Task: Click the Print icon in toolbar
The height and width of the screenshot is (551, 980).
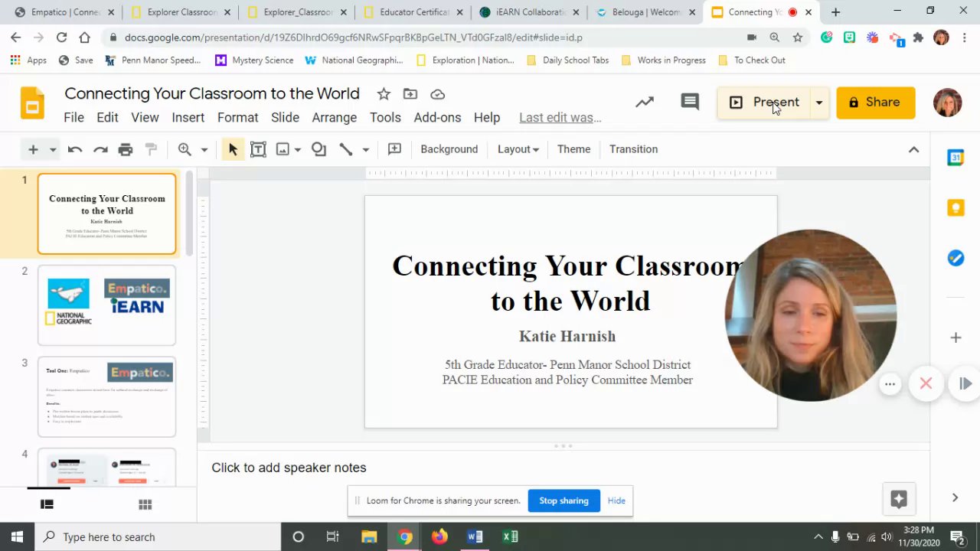Action: (x=126, y=149)
